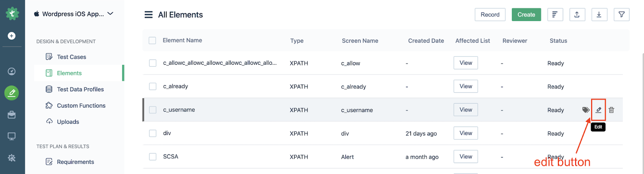The image size is (644, 174).
Task: Click the tag icon on c_username row
Action: coord(586,110)
